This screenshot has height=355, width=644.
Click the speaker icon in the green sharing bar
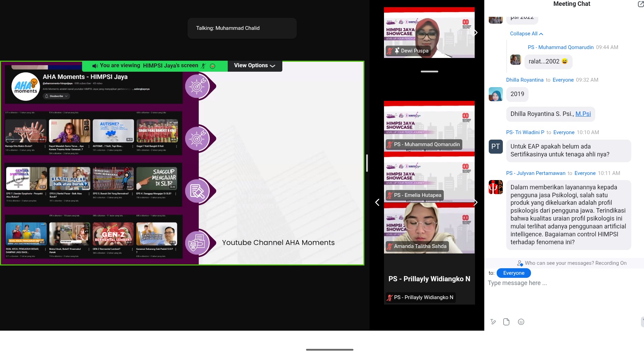tap(95, 66)
